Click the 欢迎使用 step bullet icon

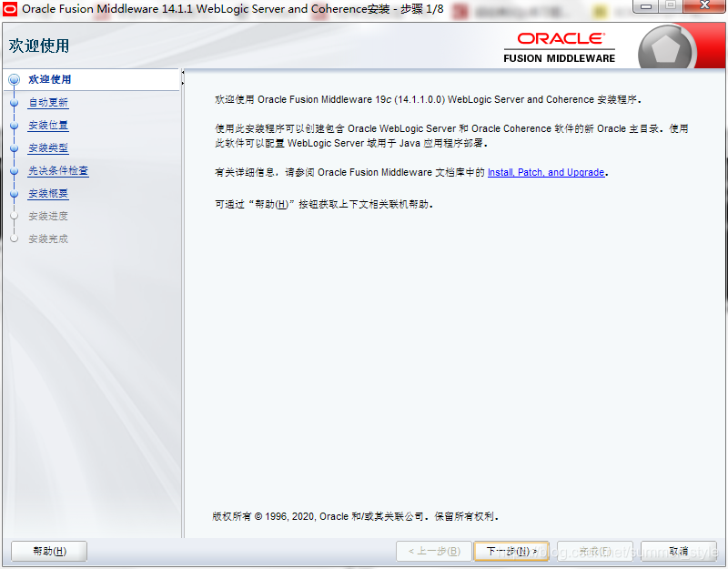pyautogui.click(x=15, y=79)
